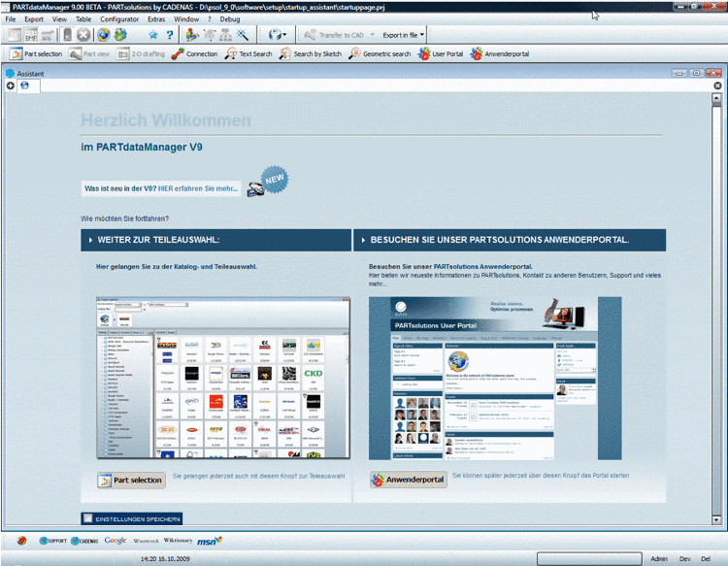Click the 'im PARTdataManager V9' heading
This screenshot has width=728, height=566.
[142, 148]
